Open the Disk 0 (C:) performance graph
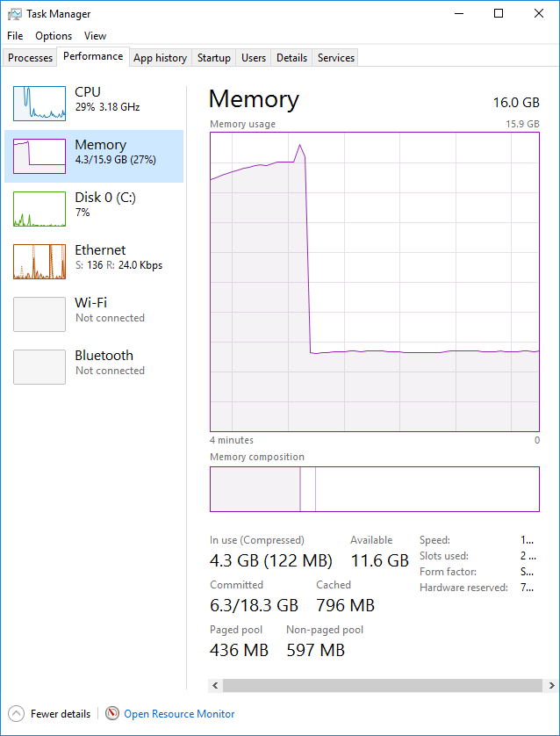Image resolution: width=560 pixels, height=736 pixels. point(39,209)
